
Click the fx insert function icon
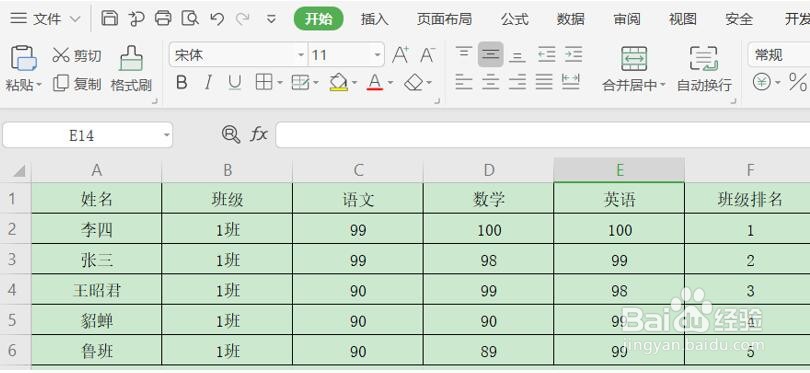tap(259, 134)
